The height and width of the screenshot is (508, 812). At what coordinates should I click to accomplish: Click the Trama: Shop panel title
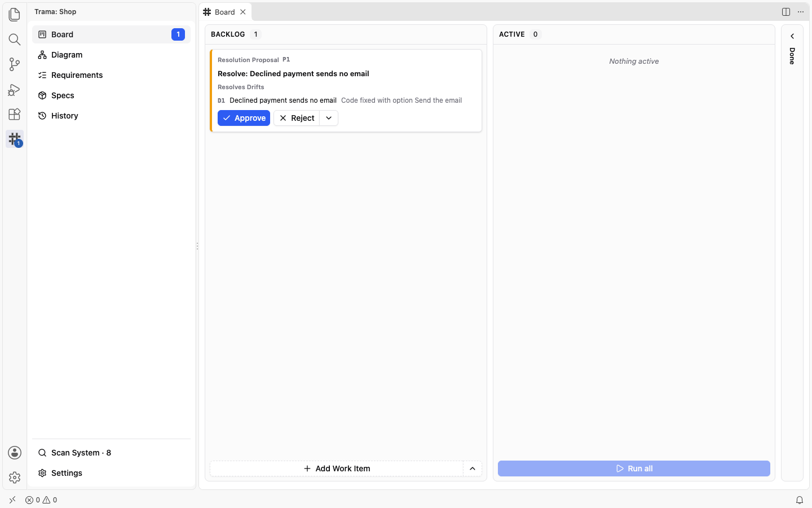point(55,12)
